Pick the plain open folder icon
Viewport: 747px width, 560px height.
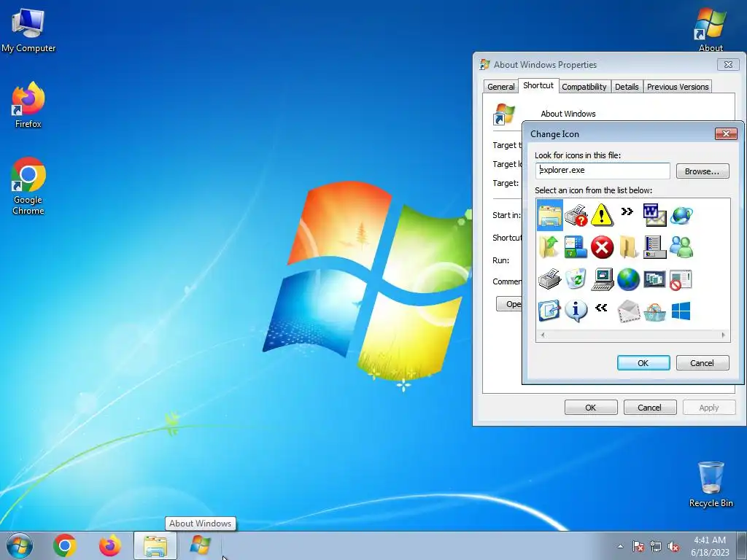628,247
